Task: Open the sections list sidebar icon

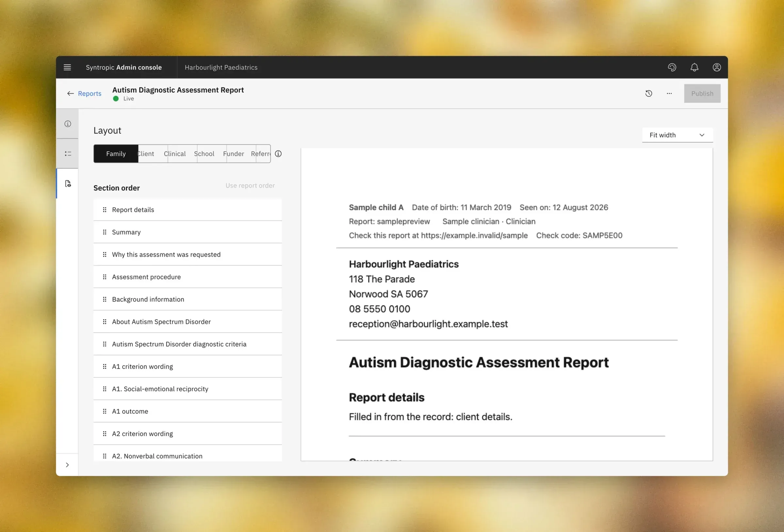Action: pyautogui.click(x=68, y=153)
